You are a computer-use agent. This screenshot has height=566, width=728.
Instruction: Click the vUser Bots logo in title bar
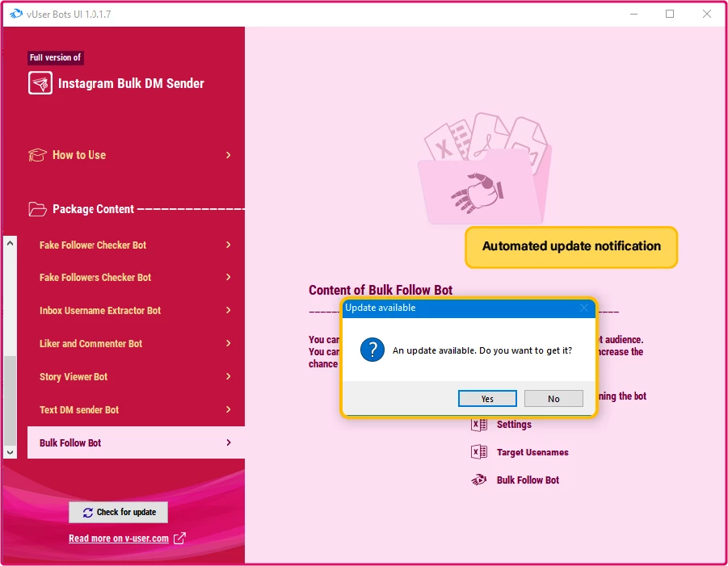click(16, 14)
